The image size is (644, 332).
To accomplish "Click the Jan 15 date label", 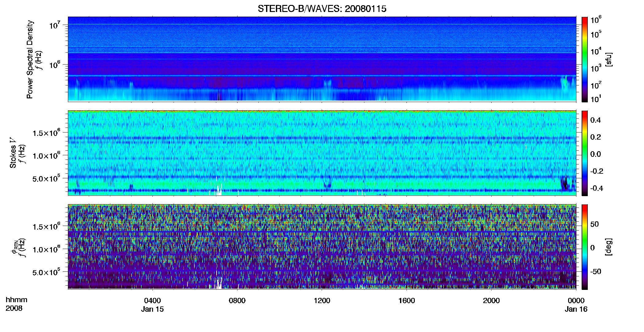I will 152,309.
